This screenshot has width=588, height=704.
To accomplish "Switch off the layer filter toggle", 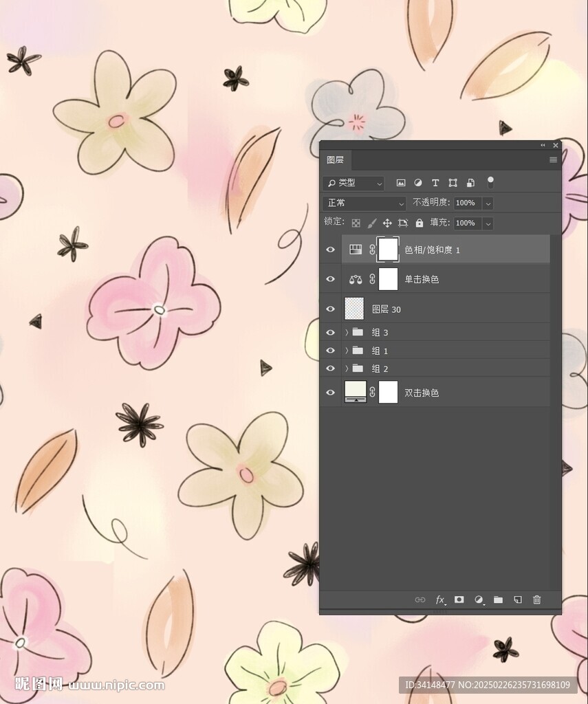I will pos(490,182).
